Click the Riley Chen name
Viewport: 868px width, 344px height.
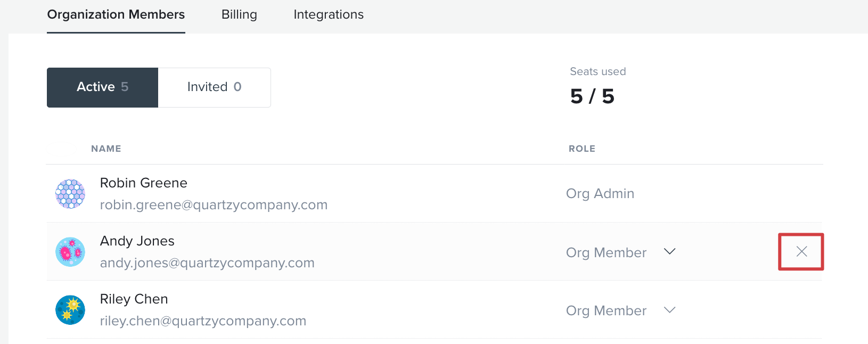click(x=134, y=299)
